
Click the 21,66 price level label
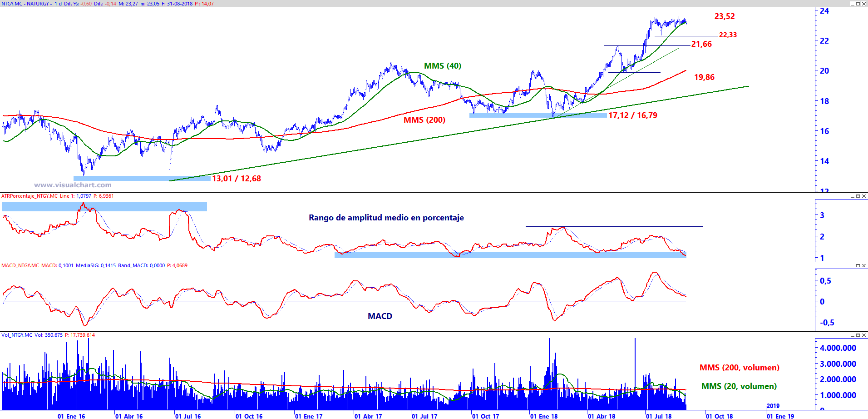[x=702, y=44]
